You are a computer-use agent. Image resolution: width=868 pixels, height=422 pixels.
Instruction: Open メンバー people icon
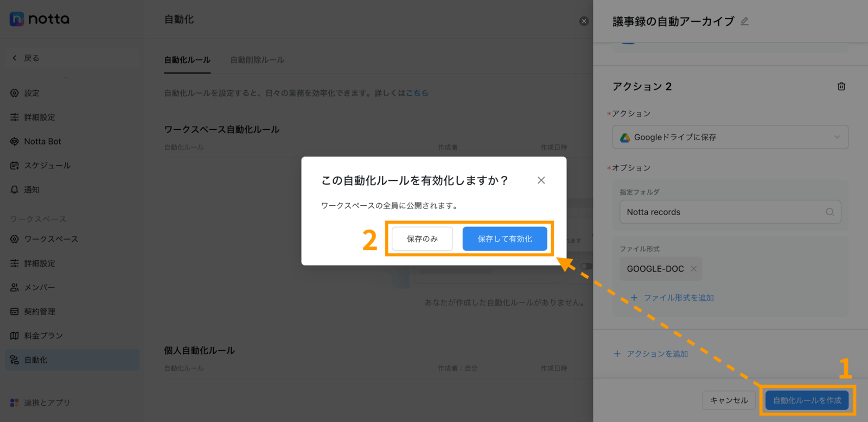point(15,287)
